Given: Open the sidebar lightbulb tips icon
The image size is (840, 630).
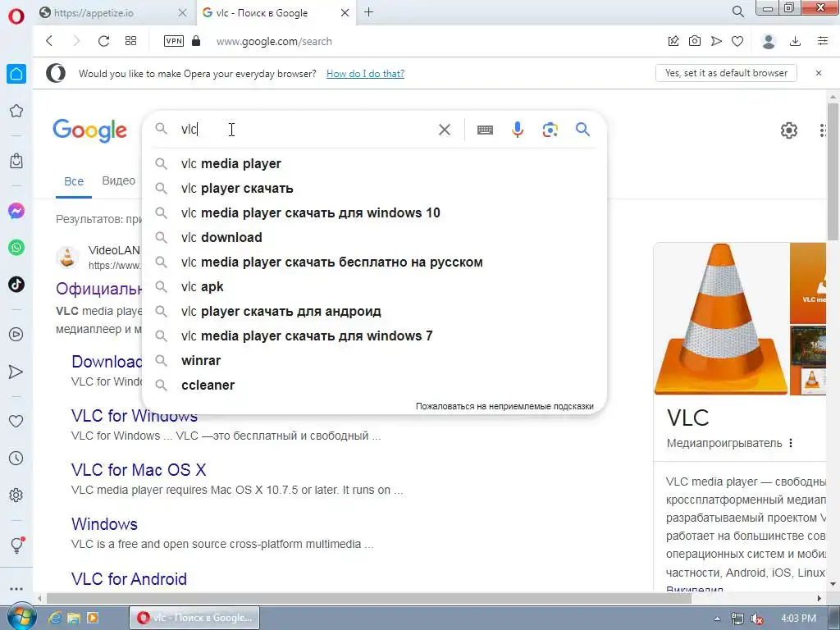Looking at the screenshot, I should pos(16,546).
